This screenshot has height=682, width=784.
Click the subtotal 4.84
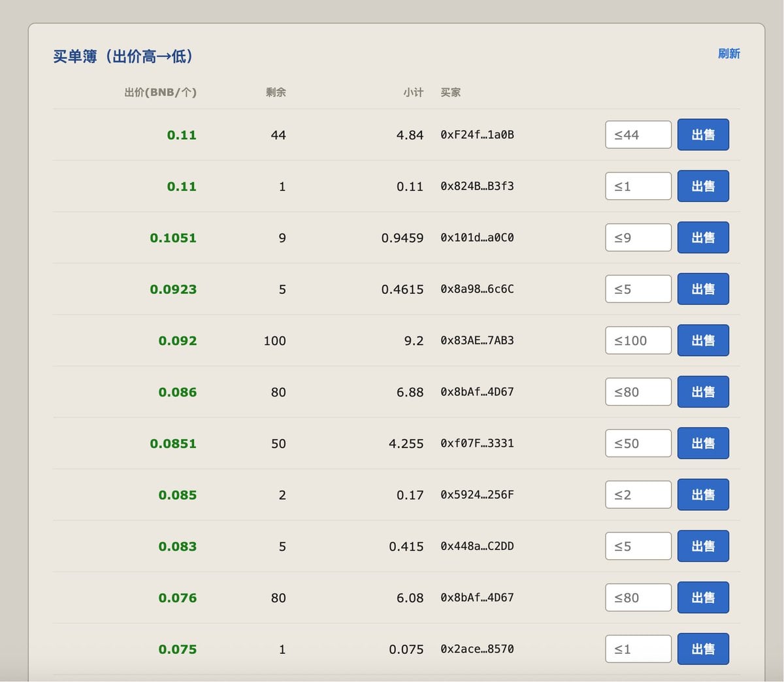pyautogui.click(x=410, y=135)
